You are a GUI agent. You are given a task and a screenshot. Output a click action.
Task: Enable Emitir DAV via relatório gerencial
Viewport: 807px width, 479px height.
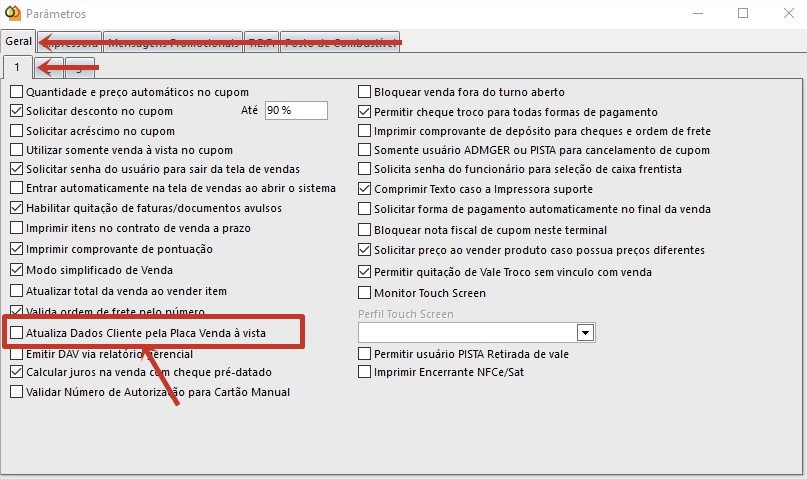(x=16, y=354)
